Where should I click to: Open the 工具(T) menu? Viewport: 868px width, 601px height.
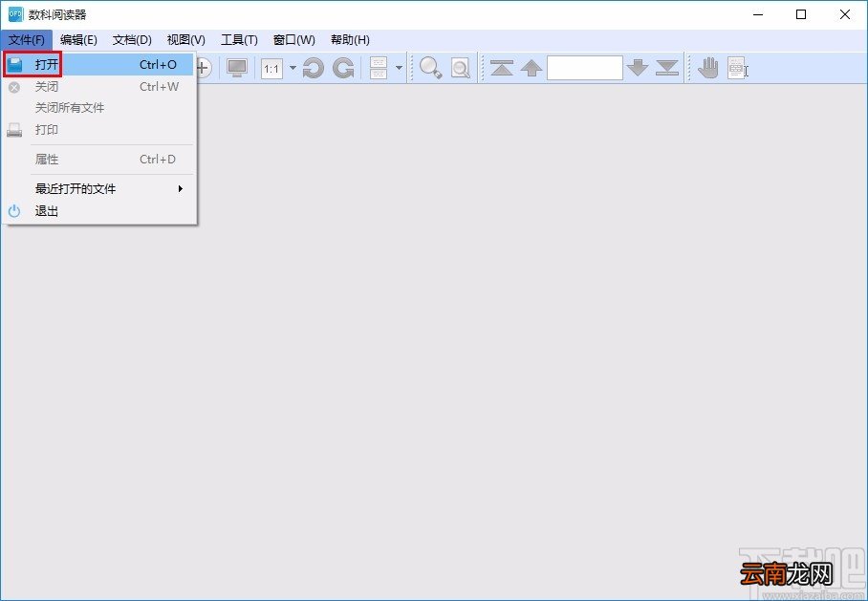click(x=239, y=40)
